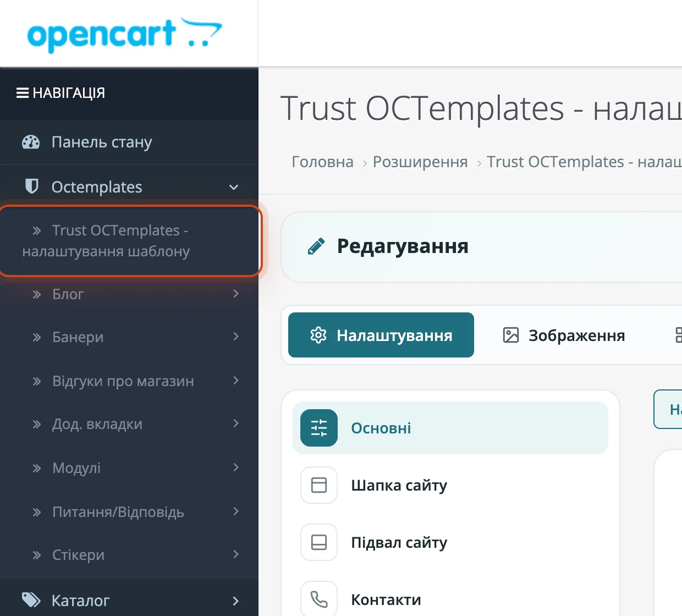Click the dashboard gauge icon
Screen dimensions: 682x616
[x=31, y=142]
